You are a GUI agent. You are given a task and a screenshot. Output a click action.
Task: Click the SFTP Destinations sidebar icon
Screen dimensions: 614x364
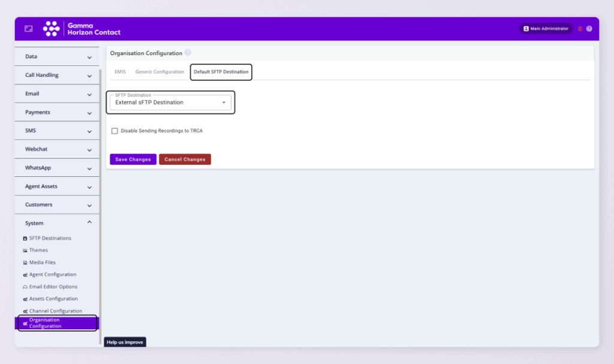(x=25, y=239)
